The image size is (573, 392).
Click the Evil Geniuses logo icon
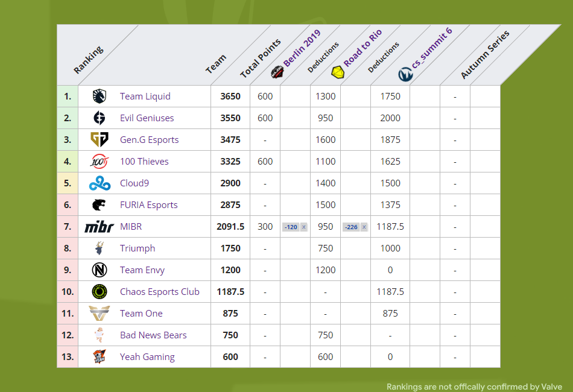(x=99, y=118)
